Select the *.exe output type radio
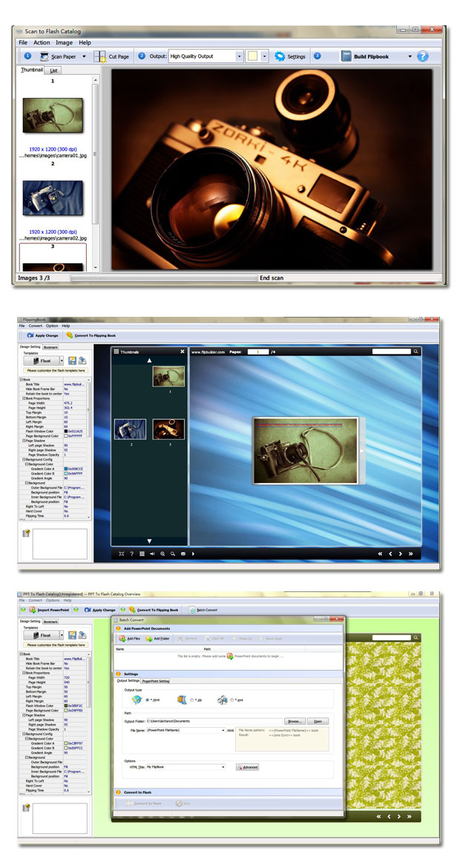The height and width of the screenshot is (868, 460). pos(231,700)
